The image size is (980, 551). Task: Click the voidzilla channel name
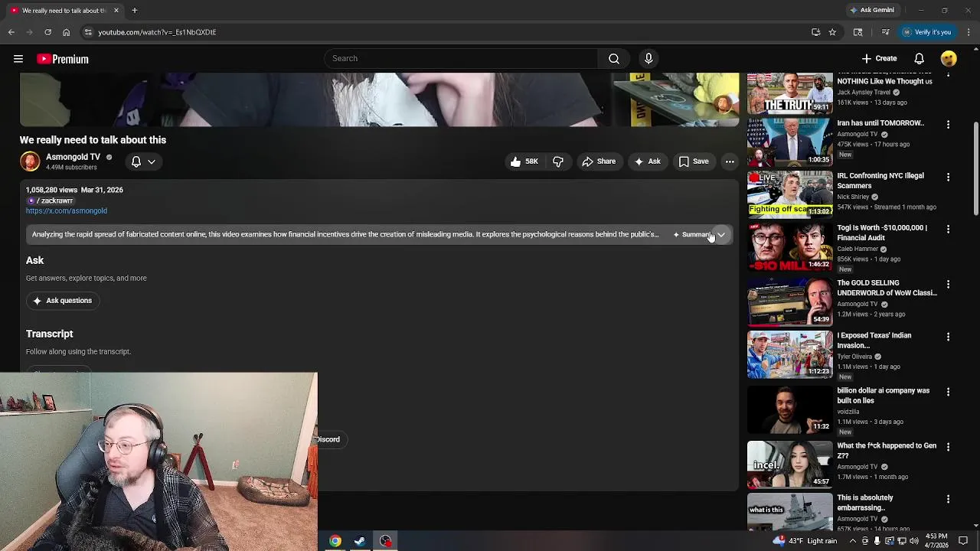pos(848,412)
